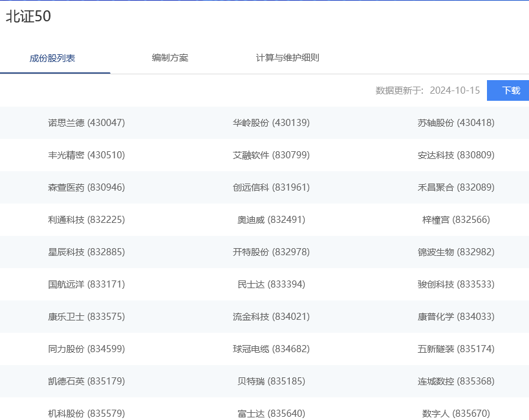Image resolution: width=529 pixels, height=420 pixels.
Task: Select the 成份股列表 tab
Action: pos(54,58)
